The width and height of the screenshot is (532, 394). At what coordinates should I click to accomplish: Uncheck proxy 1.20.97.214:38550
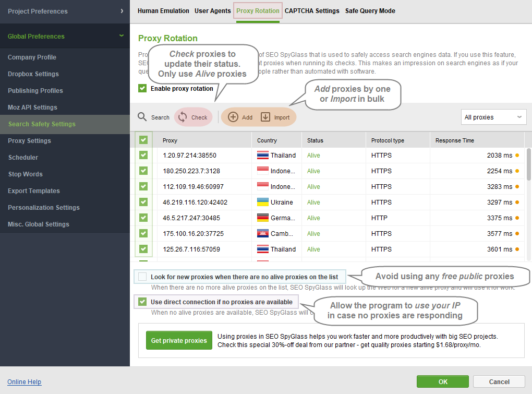point(143,155)
